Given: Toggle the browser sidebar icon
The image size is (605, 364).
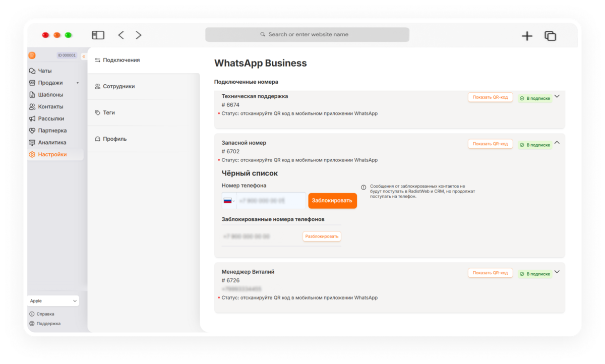Looking at the screenshot, I should point(98,35).
